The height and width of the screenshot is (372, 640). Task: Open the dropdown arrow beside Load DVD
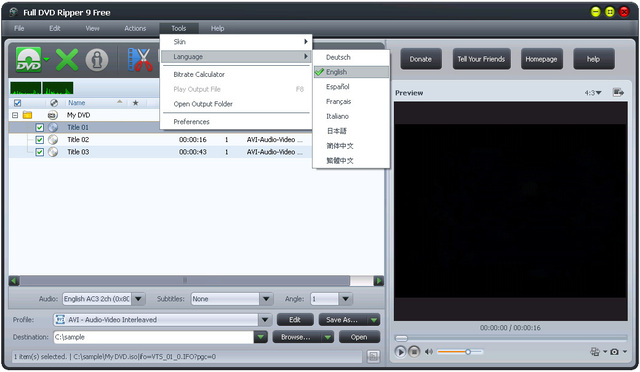(46, 60)
